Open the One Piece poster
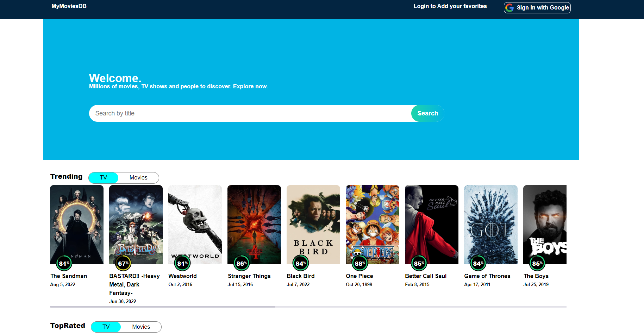 pyautogui.click(x=373, y=225)
